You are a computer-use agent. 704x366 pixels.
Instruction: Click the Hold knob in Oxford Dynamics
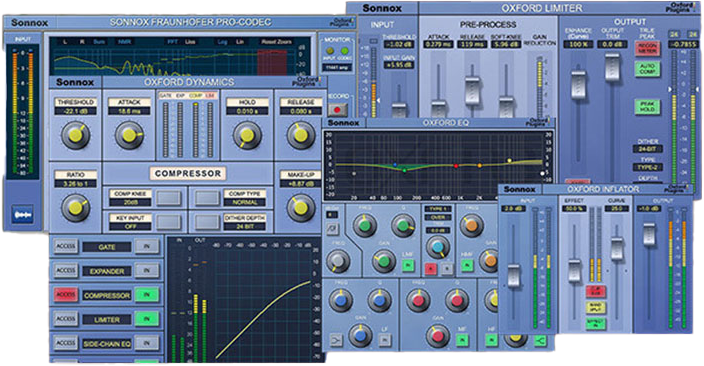click(247, 136)
